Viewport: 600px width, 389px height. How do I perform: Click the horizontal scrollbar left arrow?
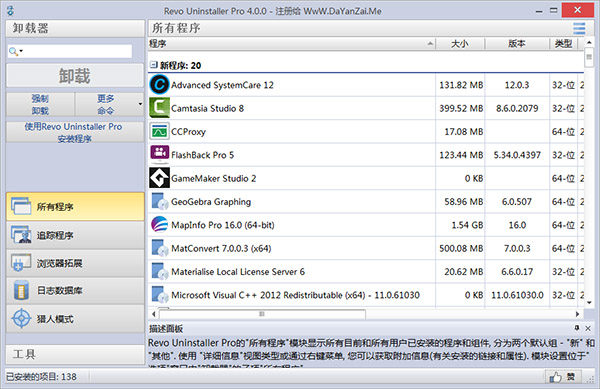point(154,314)
